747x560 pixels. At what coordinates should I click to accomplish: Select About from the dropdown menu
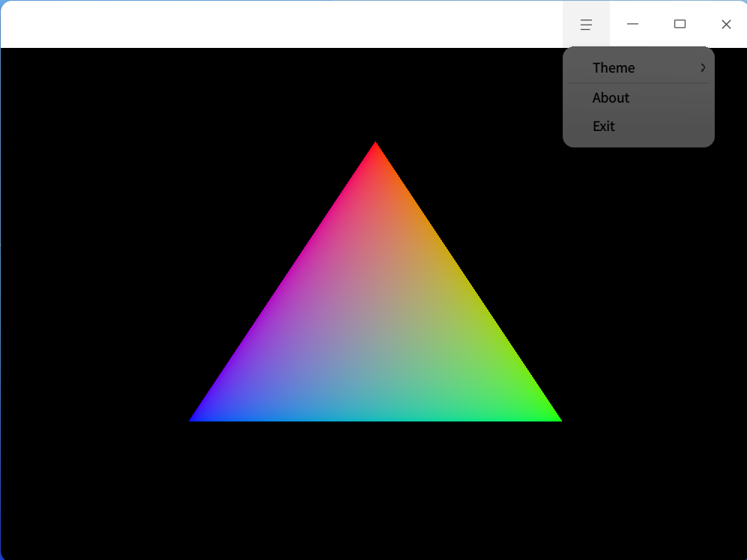coord(638,97)
